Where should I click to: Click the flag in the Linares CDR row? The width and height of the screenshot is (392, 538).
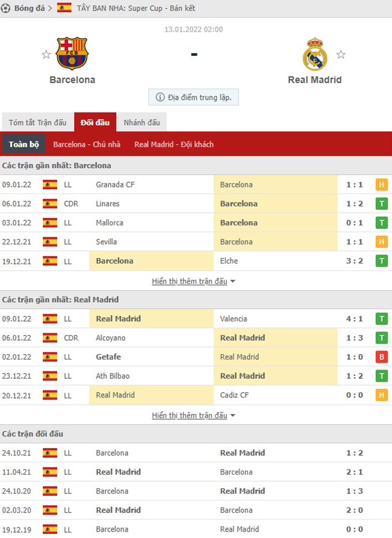(x=50, y=204)
